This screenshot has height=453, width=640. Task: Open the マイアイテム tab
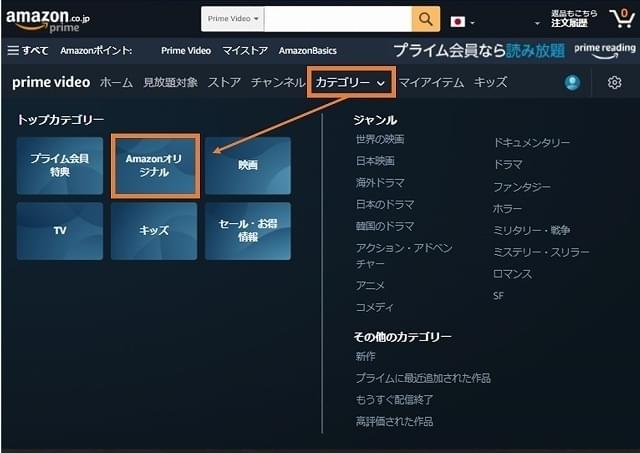(x=431, y=82)
